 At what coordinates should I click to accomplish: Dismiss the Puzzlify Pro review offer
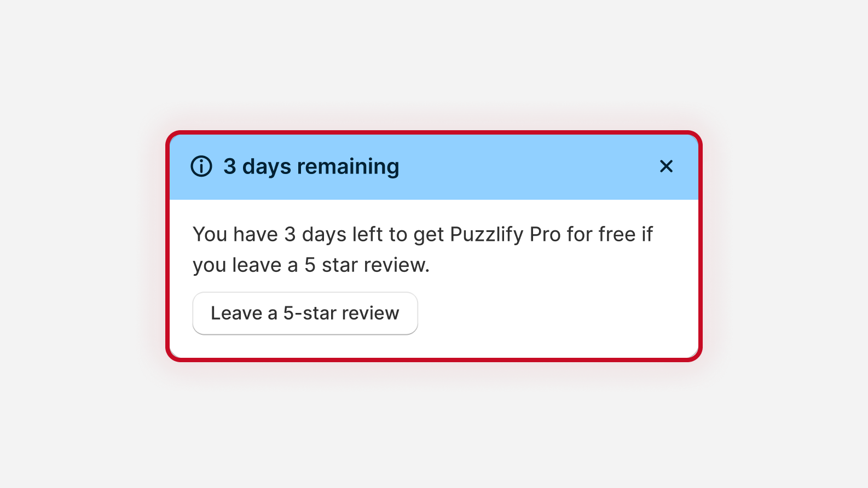[666, 166]
